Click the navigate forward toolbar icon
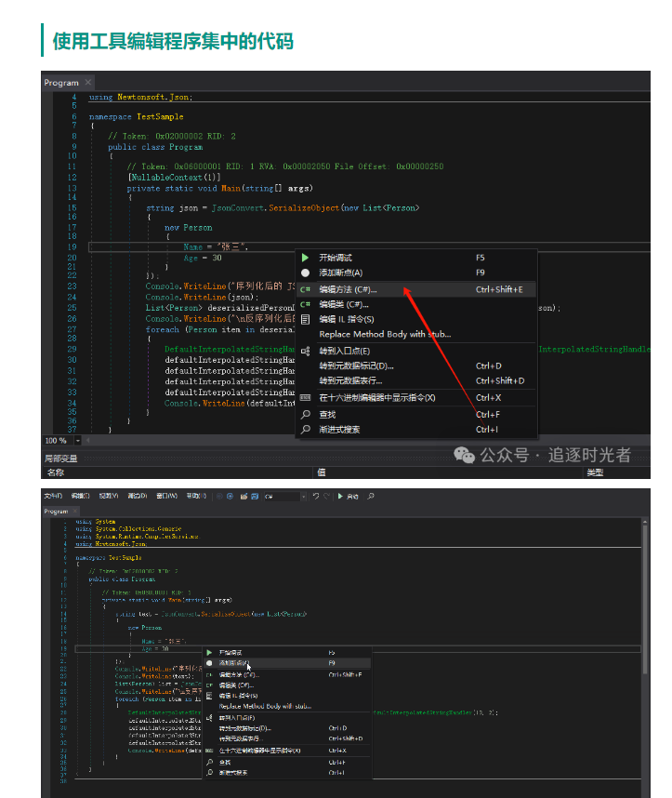 [x=230, y=497]
